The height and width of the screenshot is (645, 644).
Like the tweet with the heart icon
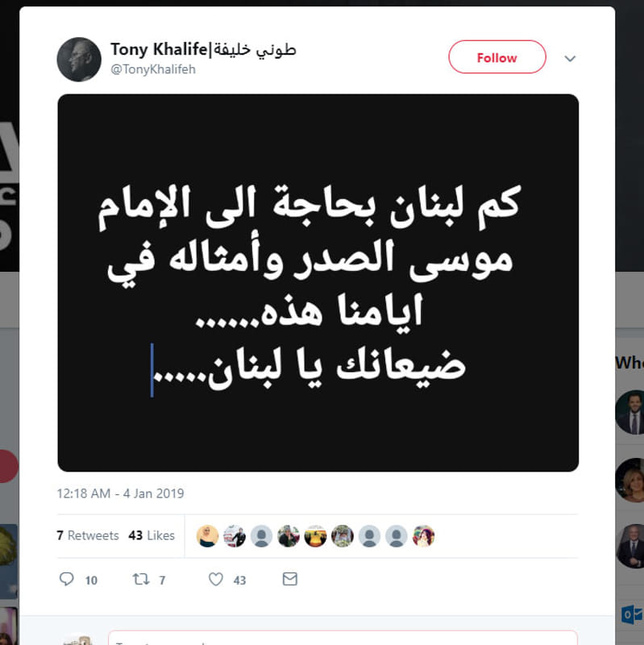(215, 579)
